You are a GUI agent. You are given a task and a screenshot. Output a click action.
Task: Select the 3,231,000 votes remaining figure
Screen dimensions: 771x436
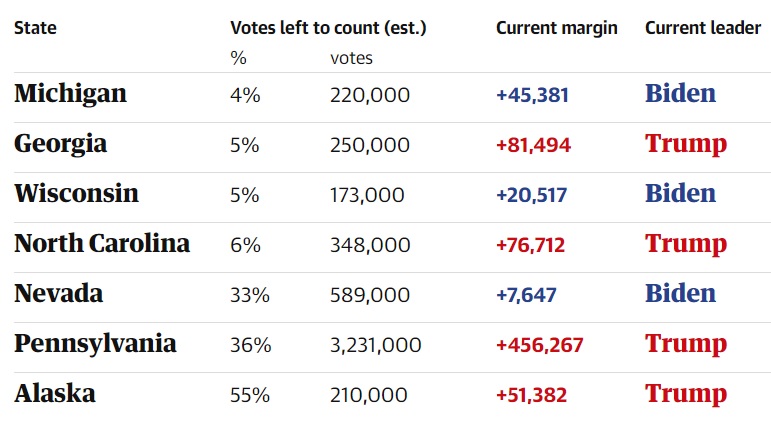[x=375, y=345]
